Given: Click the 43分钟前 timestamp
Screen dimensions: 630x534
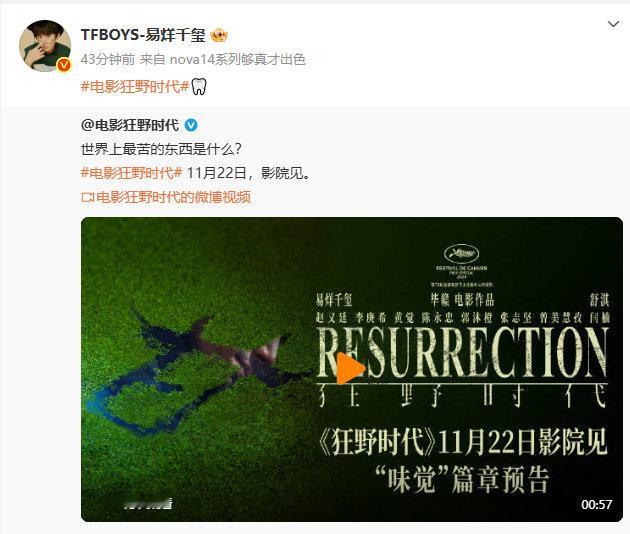Looking at the screenshot, I should [x=108, y=60].
